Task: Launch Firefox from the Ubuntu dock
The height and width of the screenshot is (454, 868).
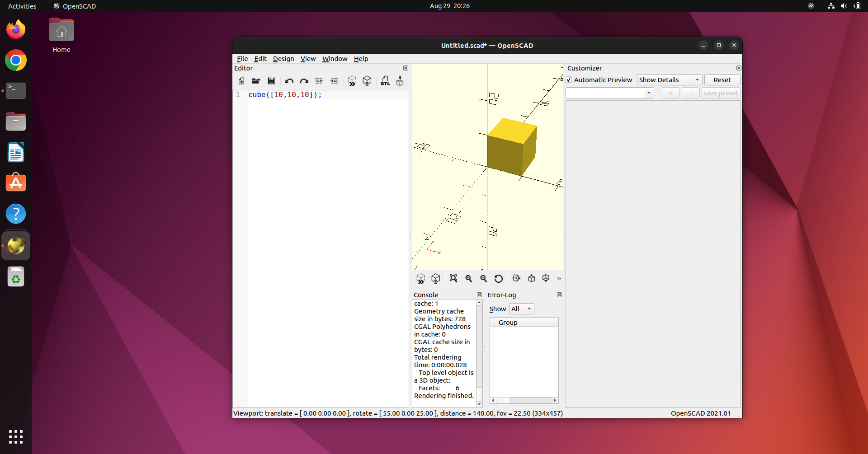Action: tap(15, 29)
